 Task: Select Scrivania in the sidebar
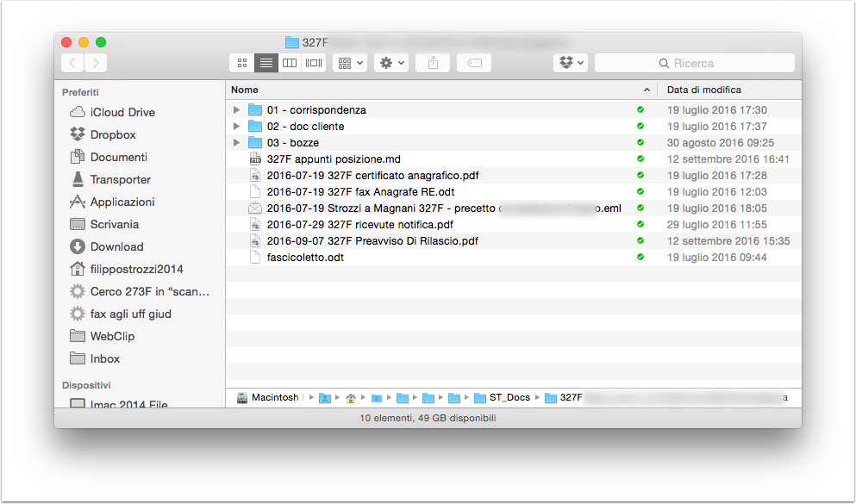tap(104, 224)
